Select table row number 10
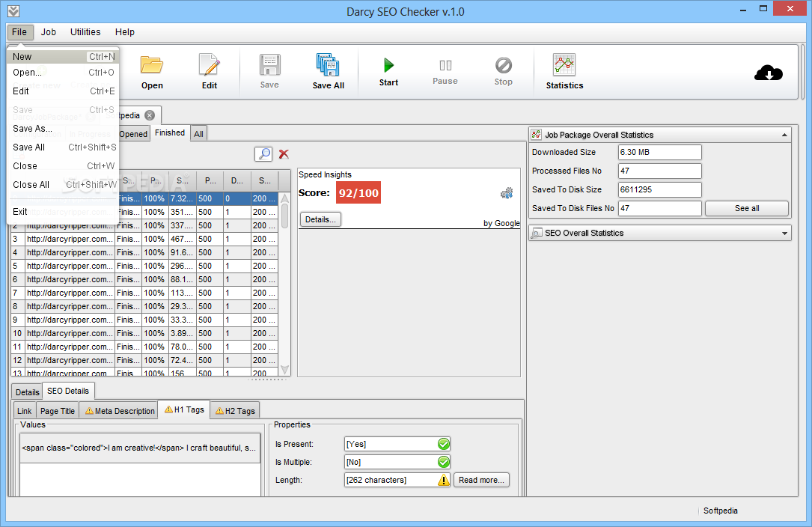The height and width of the screenshot is (527, 812). [x=144, y=333]
